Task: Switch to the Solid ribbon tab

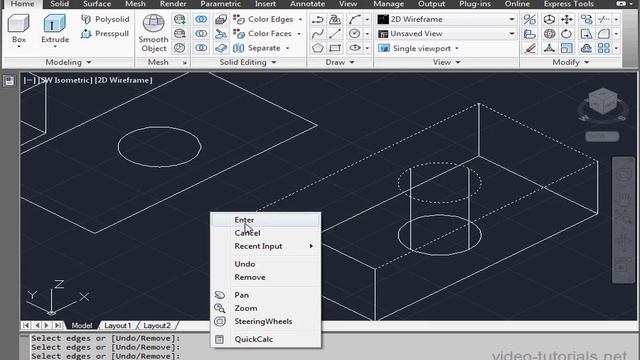Action: [x=59, y=4]
